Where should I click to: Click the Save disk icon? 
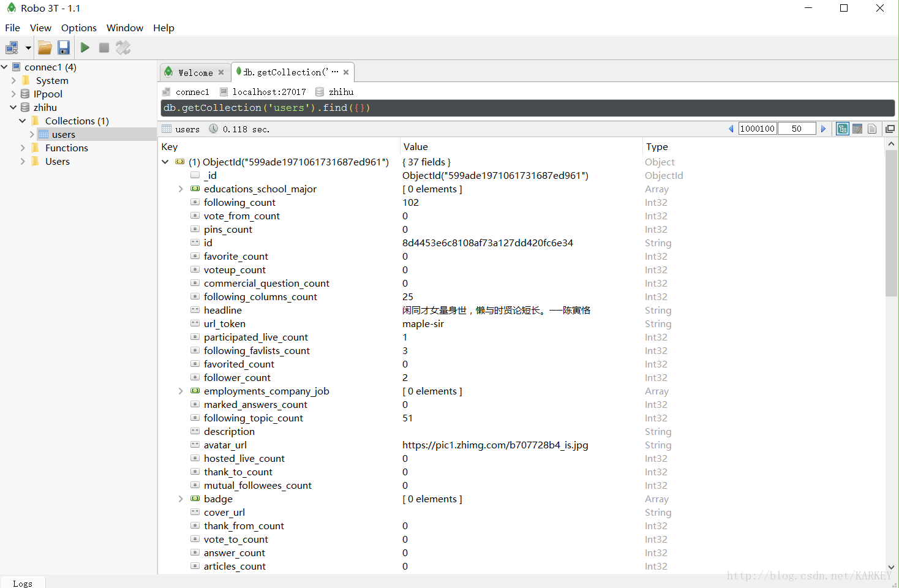click(64, 48)
